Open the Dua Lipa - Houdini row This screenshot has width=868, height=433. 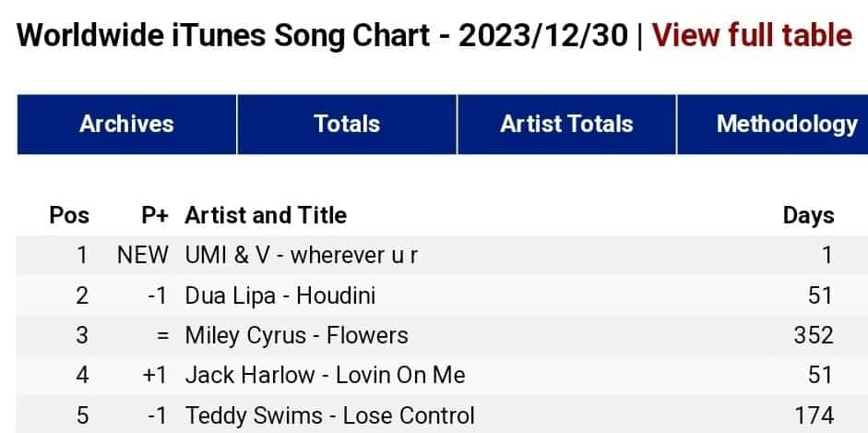pyautogui.click(x=280, y=295)
